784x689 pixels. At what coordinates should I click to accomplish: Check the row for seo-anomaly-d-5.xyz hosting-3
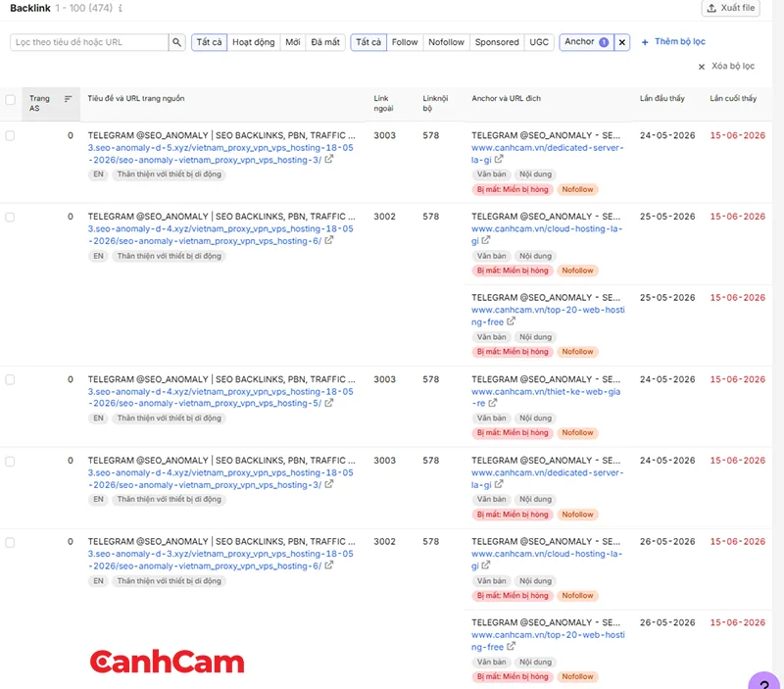[10, 135]
